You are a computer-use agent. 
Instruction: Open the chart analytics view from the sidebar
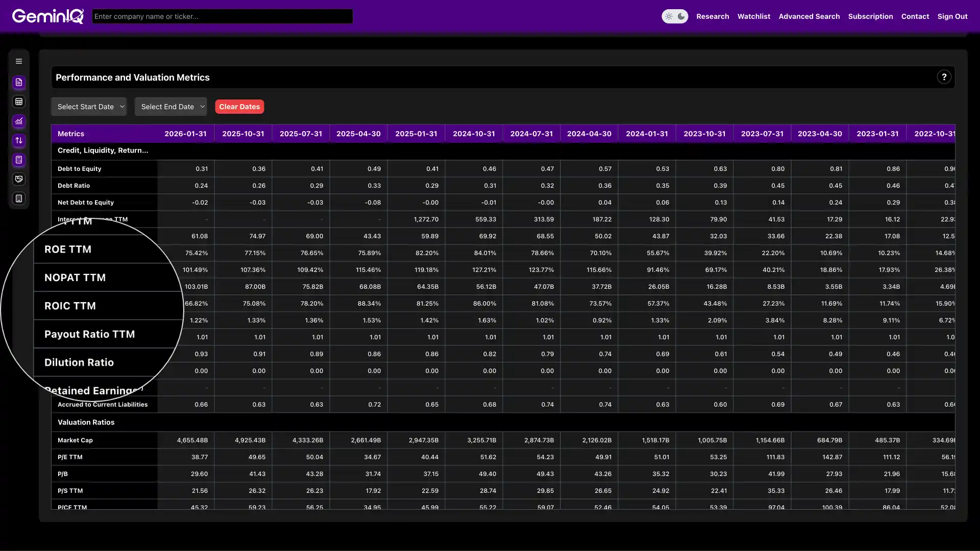click(x=19, y=121)
